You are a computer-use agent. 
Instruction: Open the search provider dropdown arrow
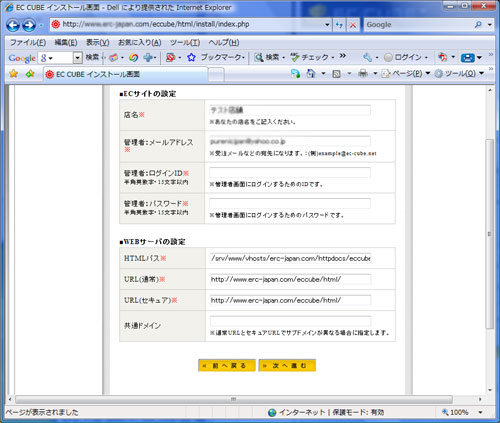tap(489, 24)
